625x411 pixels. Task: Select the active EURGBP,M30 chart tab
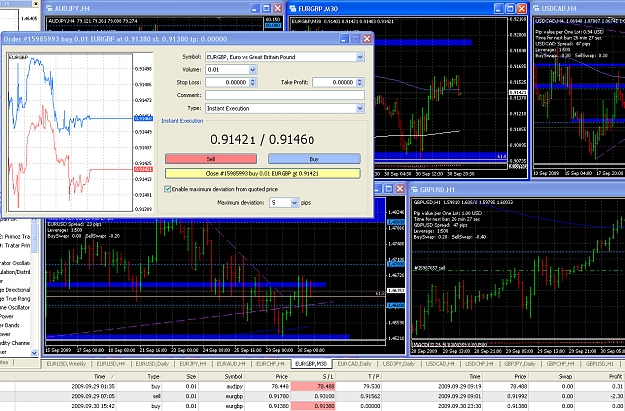coord(311,364)
